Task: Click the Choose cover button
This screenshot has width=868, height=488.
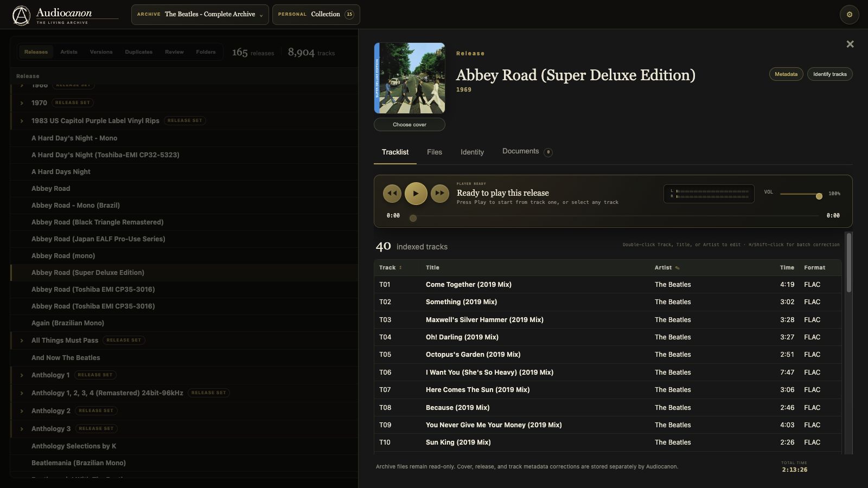Action: [410, 125]
